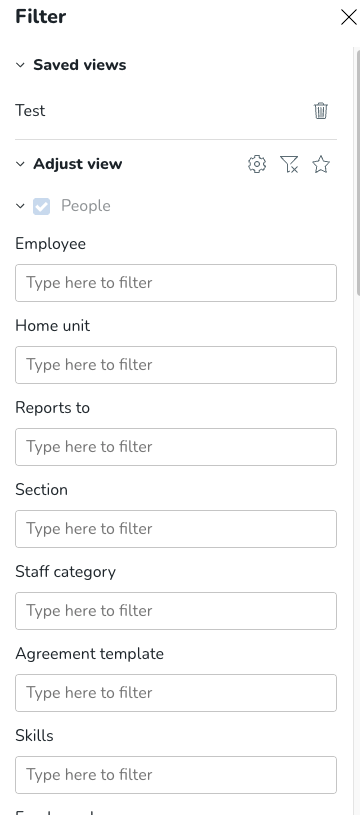Click the Saved views heading

pos(80,65)
